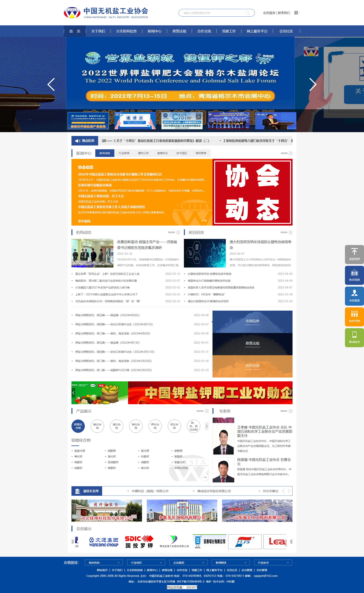Click the 返回顶部 back-to-top icon
This screenshot has height=593, width=364.
[x=354, y=254]
